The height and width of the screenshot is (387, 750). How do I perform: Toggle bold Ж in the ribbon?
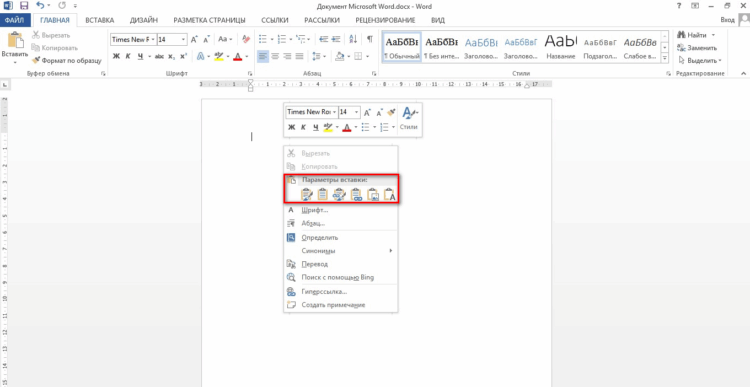tap(116, 56)
